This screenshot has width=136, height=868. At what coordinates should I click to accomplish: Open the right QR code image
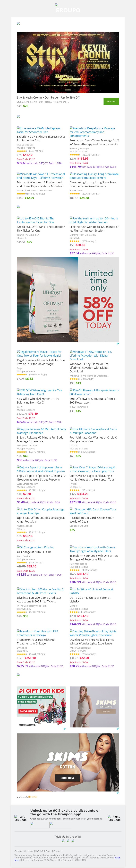click(x=115, y=818)
